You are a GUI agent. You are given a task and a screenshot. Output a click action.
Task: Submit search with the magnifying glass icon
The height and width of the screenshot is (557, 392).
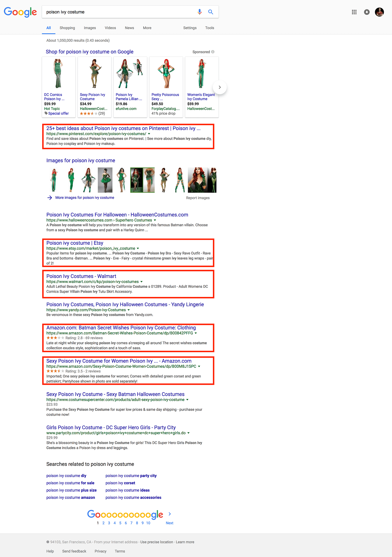click(x=211, y=12)
